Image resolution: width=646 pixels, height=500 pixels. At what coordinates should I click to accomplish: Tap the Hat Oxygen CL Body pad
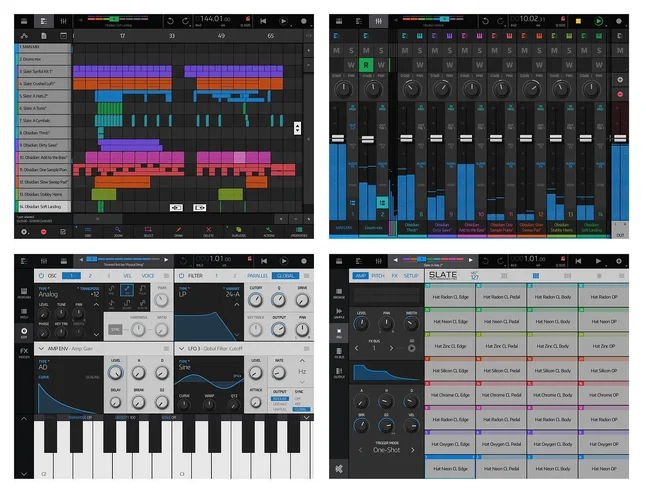552,444
